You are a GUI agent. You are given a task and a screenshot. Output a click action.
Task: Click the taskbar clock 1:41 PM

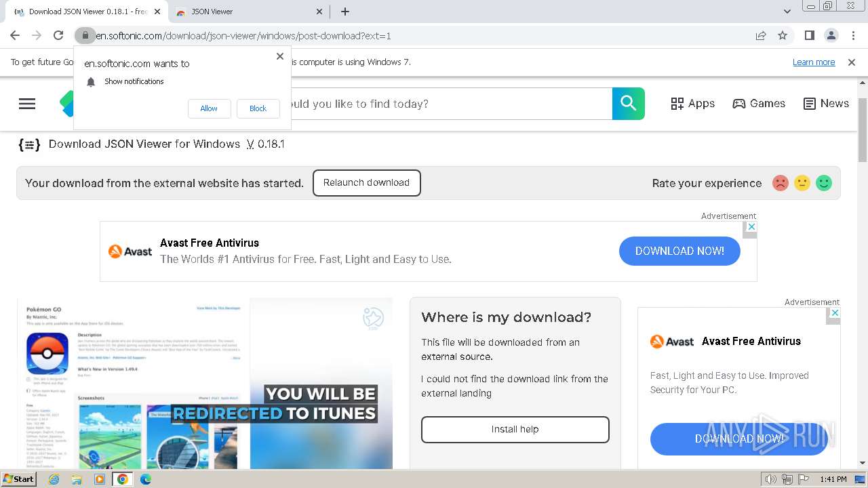coord(833,479)
